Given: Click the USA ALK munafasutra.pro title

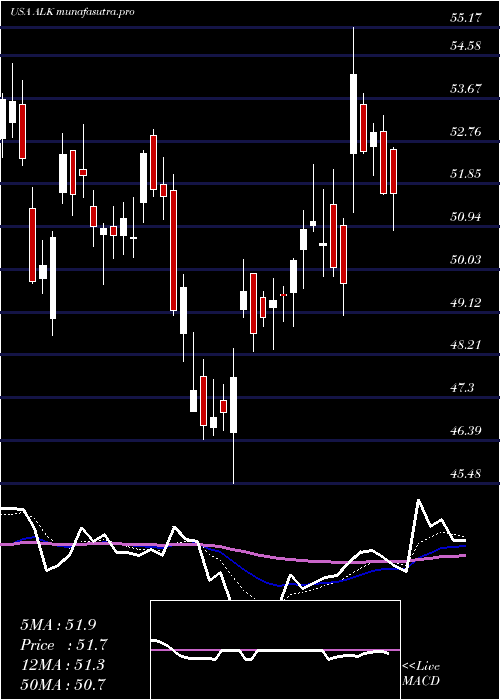Looking at the screenshot, I should click(x=72, y=12).
